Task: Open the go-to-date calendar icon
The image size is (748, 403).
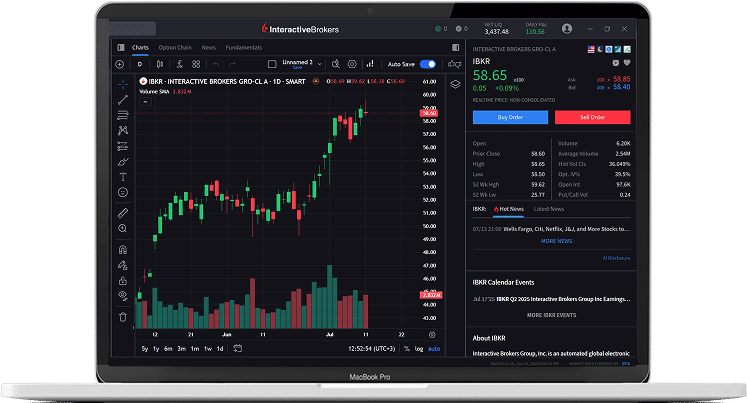Action: coord(238,349)
